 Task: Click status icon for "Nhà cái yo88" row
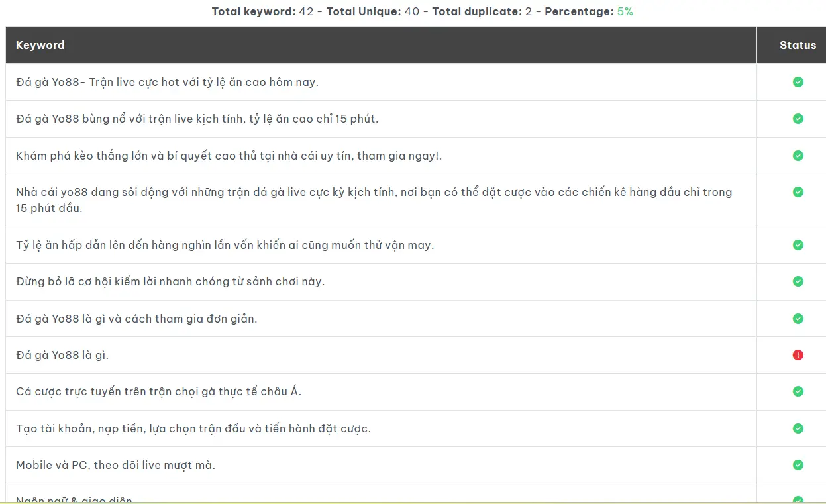[798, 192]
